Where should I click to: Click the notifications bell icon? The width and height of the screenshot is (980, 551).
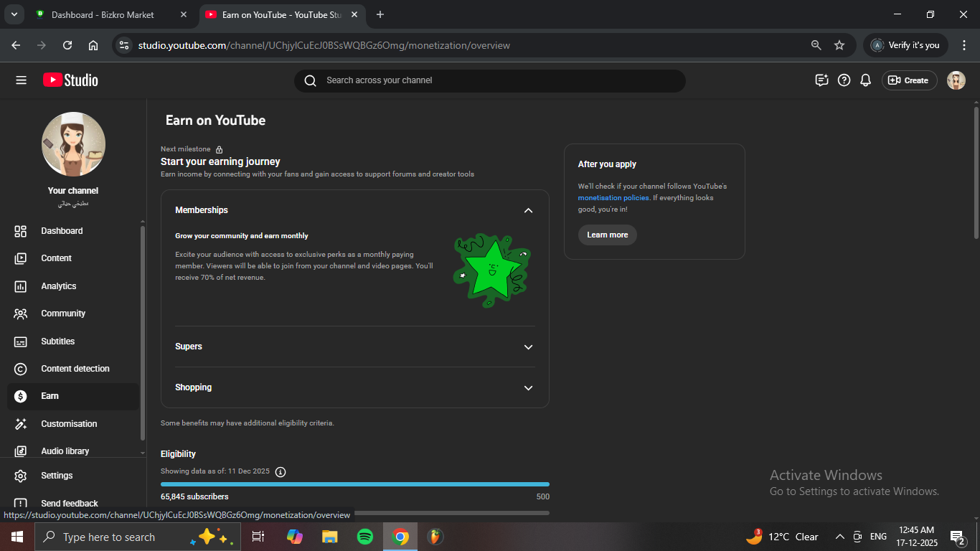[866, 80]
